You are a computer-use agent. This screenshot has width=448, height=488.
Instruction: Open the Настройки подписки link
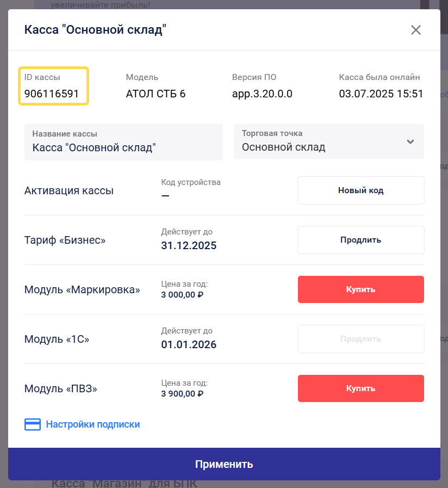[x=93, y=424]
